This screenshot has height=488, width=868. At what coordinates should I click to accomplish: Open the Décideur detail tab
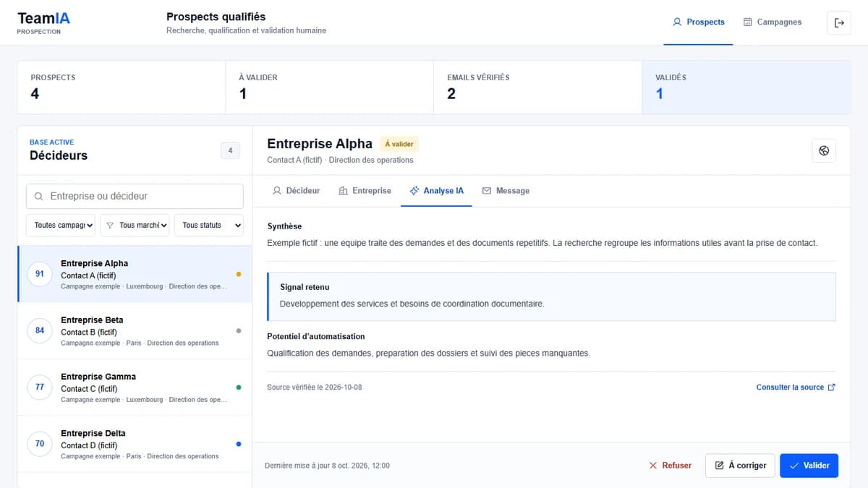point(296,191)
